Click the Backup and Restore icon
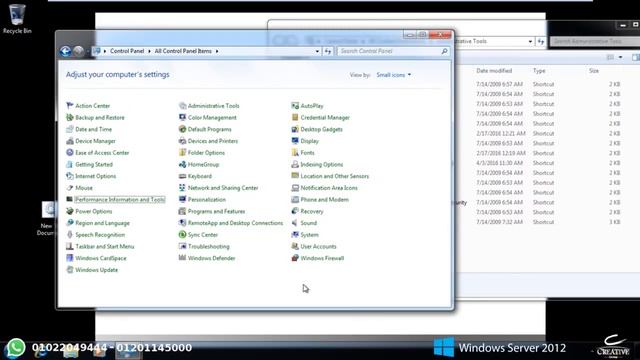This screenshot has width=640, height=360. click(70, 118)
